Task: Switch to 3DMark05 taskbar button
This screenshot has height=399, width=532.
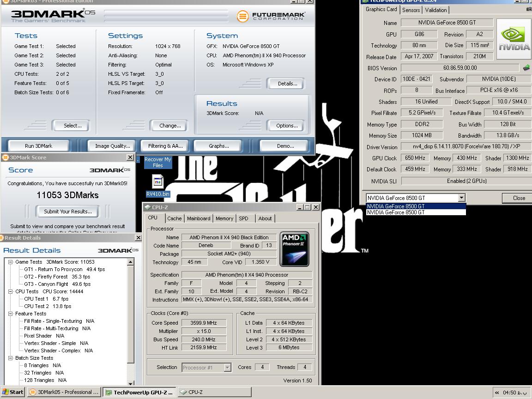Action: click(x=64, y=392)
